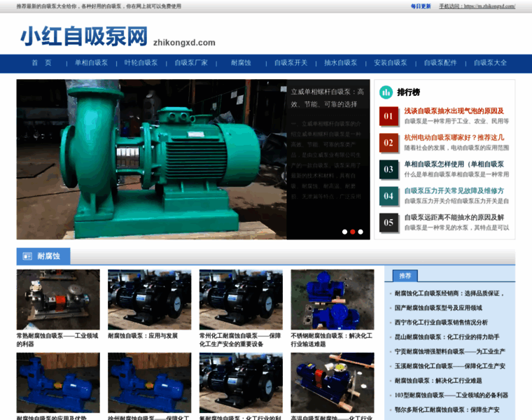Image resolution: width=532 pixels, height=420 pixels.
Task: Open article 浅谈自吸泵抽水出现气泡的原因及
Action: point(454,111)
